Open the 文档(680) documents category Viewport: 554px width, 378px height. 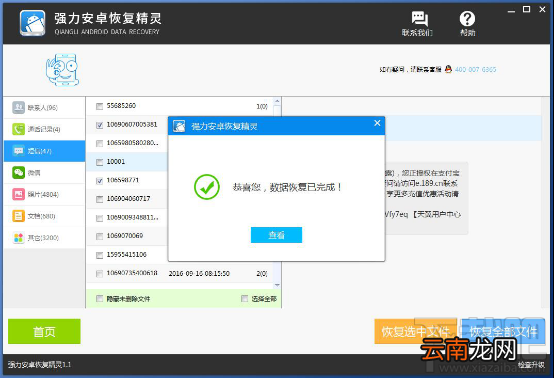click(x=44, y=216)
